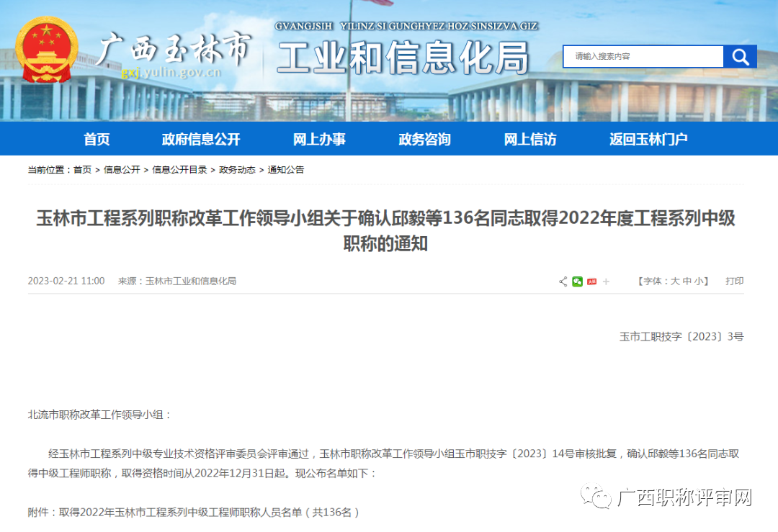Share article via green WeChat icon

(x=577, y=281)
